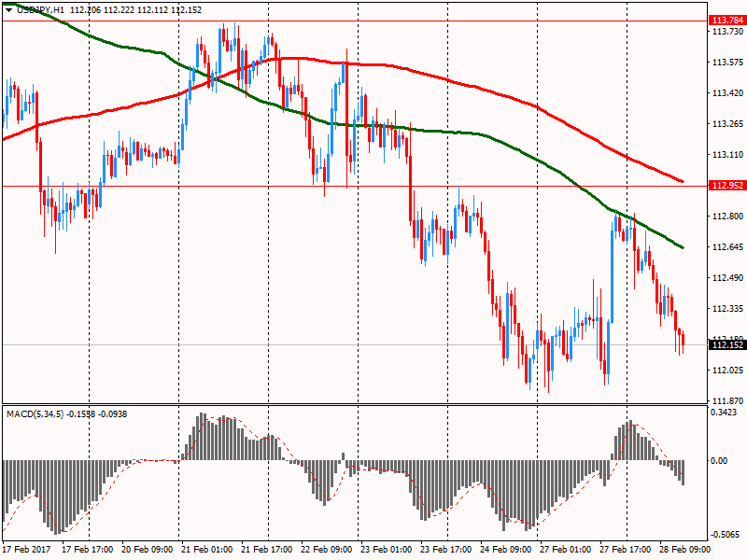Select the USDJPY,H1 chart title text

point(40,10)
